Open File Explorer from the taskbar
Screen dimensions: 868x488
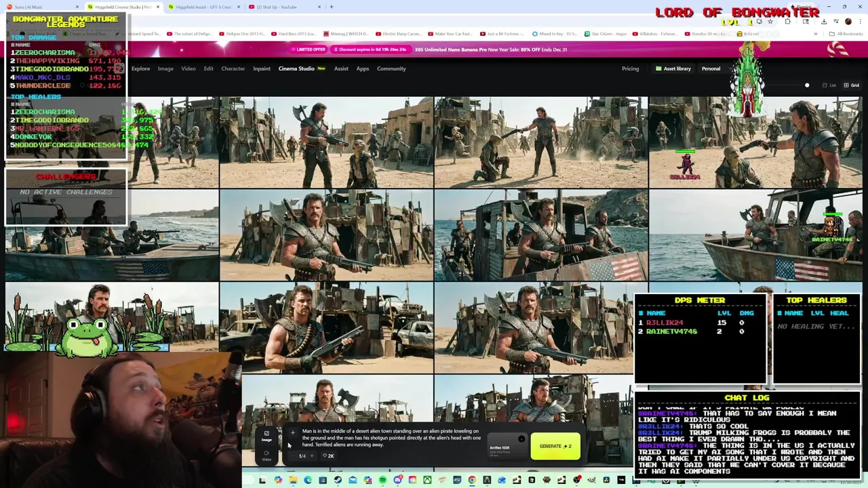(293, 480)
